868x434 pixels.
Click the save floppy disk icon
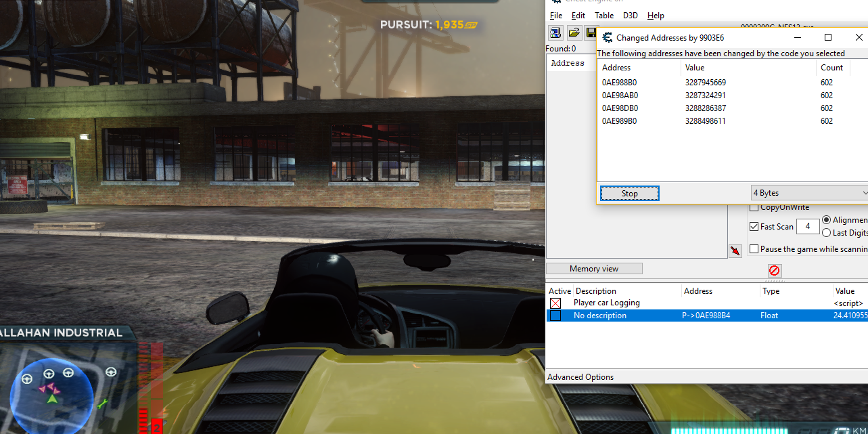pyautogui.click(x=591, y=32)
